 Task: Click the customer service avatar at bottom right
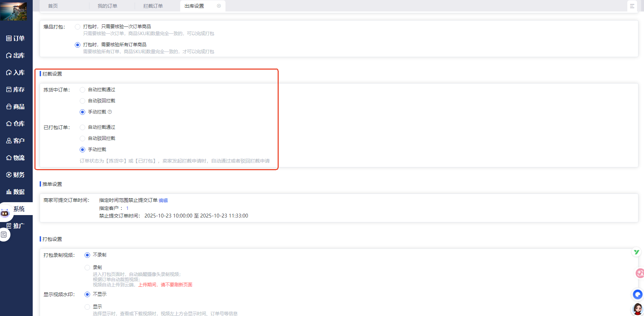tap(637, 308)
